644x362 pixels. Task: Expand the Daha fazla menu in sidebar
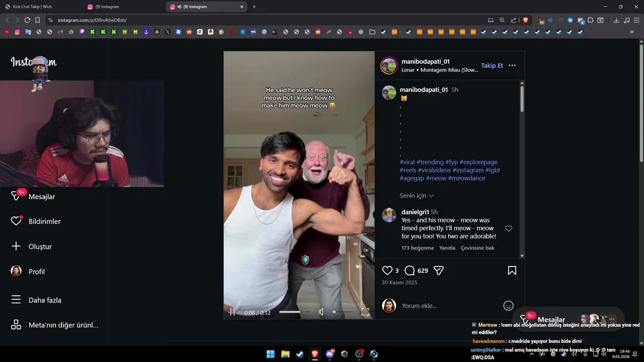[x=36, y=300]
